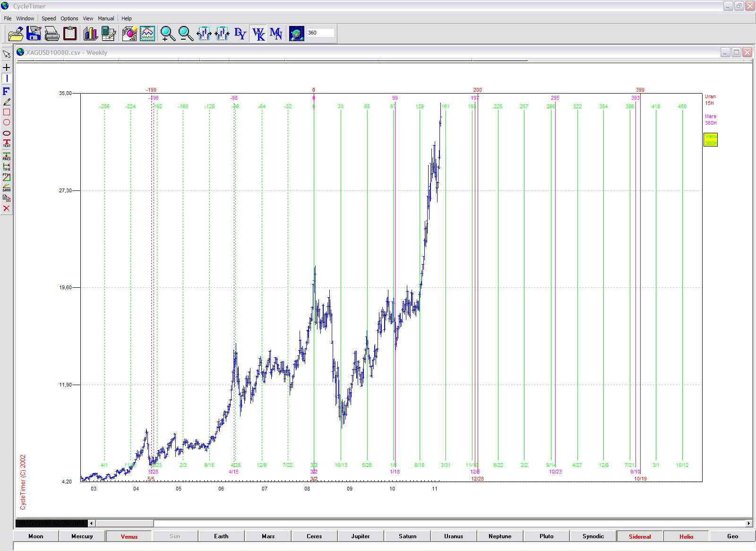The height and width of the screenshot is (551, 756).
Task: Pick the PRICE measurement tool
Action: coord(7,156)
